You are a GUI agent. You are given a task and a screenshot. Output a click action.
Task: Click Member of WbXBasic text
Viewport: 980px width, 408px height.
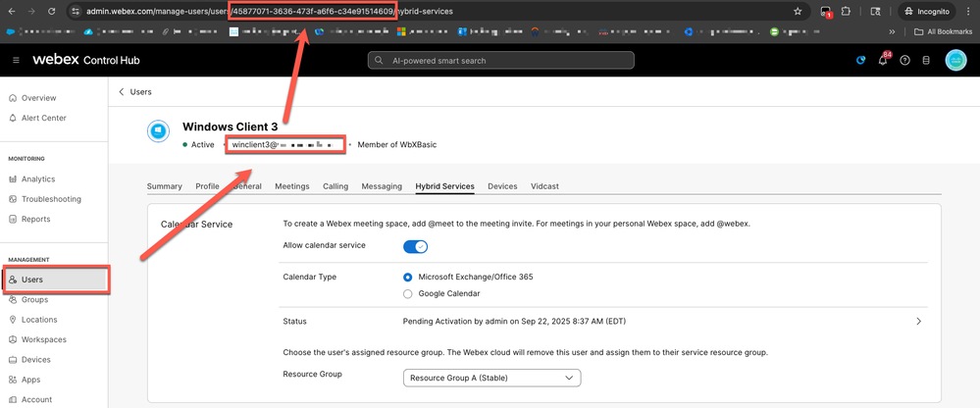397,144
